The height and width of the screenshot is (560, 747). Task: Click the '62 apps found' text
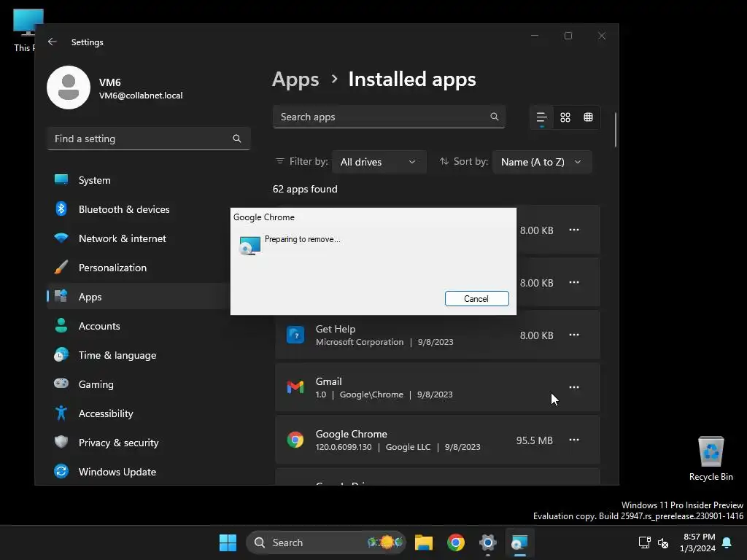305,189
